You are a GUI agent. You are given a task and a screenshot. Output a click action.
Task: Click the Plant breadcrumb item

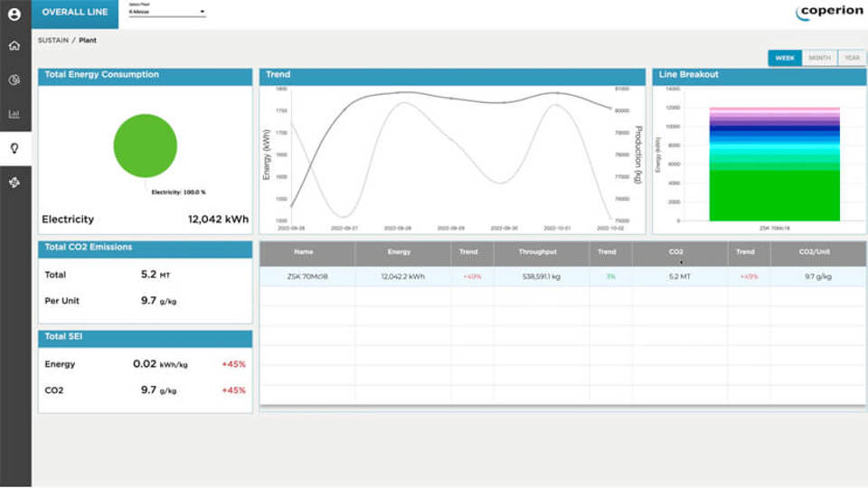tap(88, 41)
